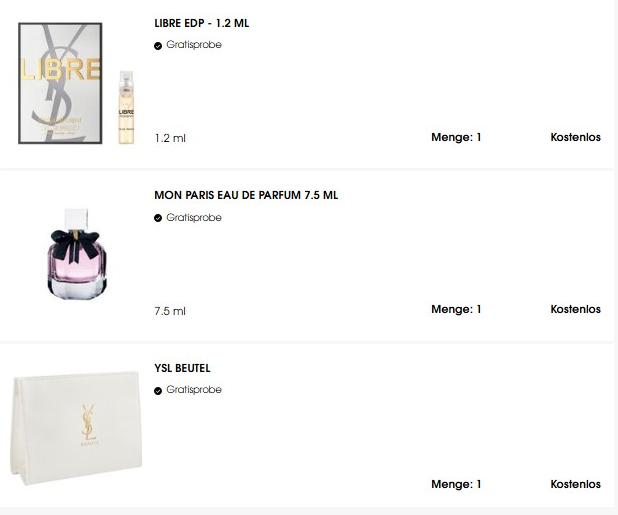The height and width of the screenshot is (515, 618).
Task: Click the Gratisprobe checkmark icon under Mon Paris
Action: pos(158,218)
